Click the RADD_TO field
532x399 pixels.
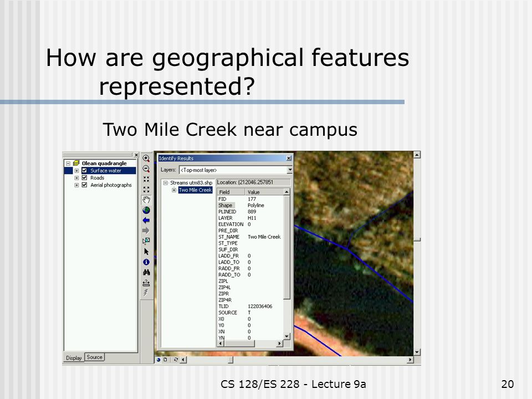tap(229, 275)
